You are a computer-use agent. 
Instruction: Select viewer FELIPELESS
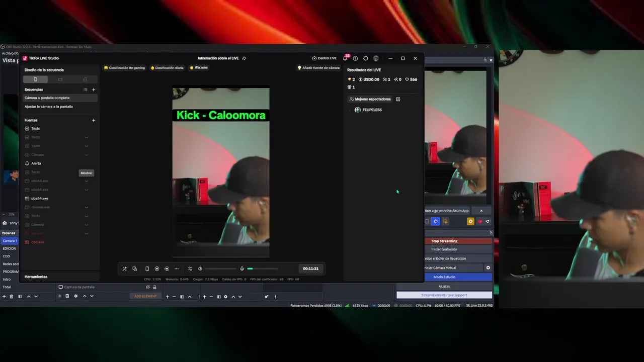tap(368, 110)
